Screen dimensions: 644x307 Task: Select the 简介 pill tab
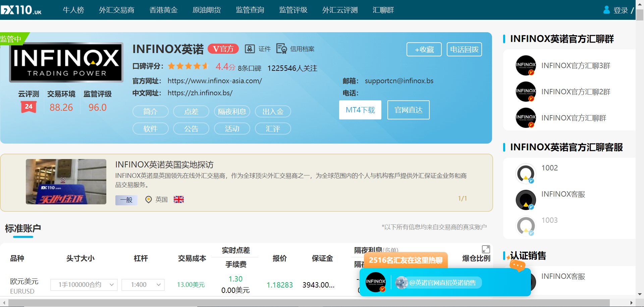[x=151, y=111]
